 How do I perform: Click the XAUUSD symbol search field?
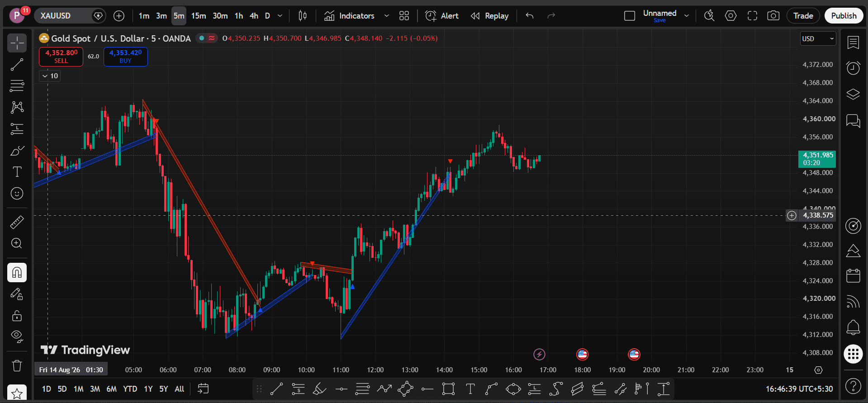[x=70, y=16]
